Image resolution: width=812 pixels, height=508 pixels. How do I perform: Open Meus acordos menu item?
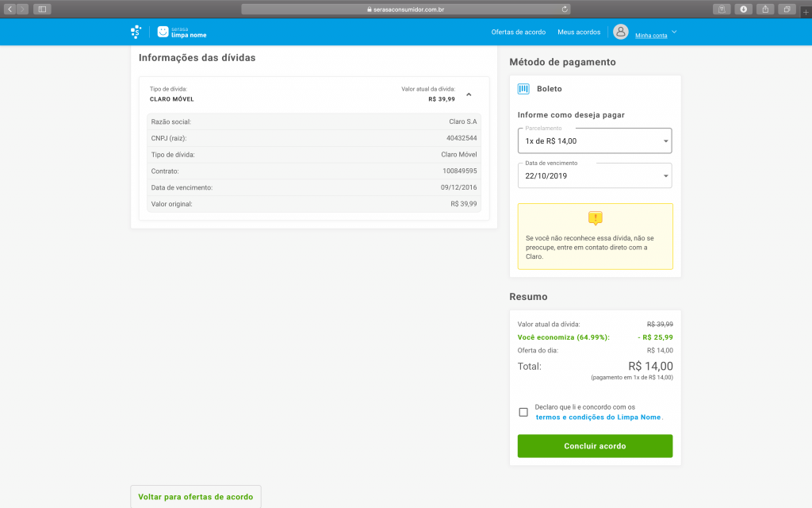pos(579,32)
